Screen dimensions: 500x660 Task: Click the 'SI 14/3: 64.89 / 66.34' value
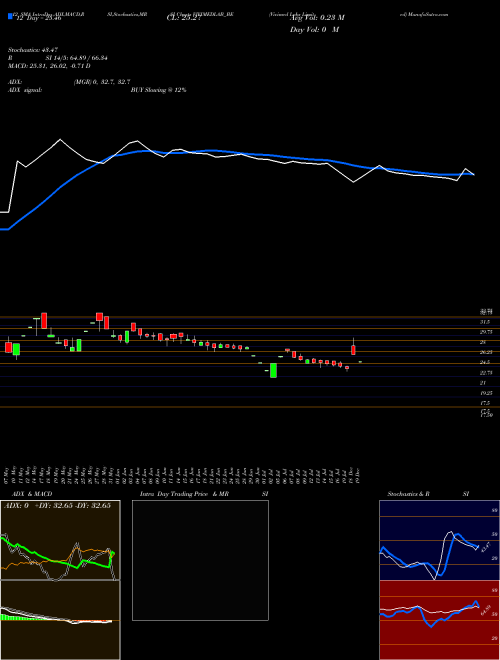tap(77, 58)
